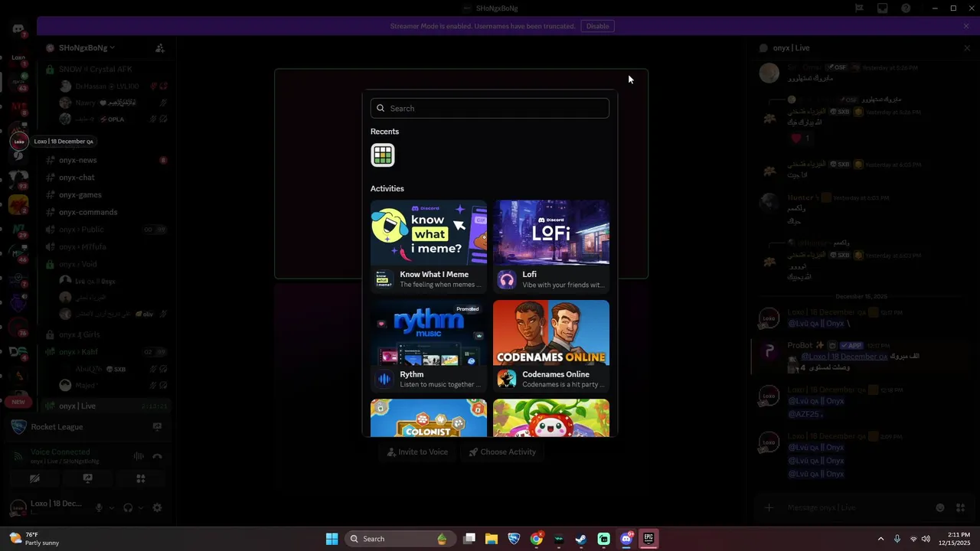Open the help icon in title bar

[906, 8]
